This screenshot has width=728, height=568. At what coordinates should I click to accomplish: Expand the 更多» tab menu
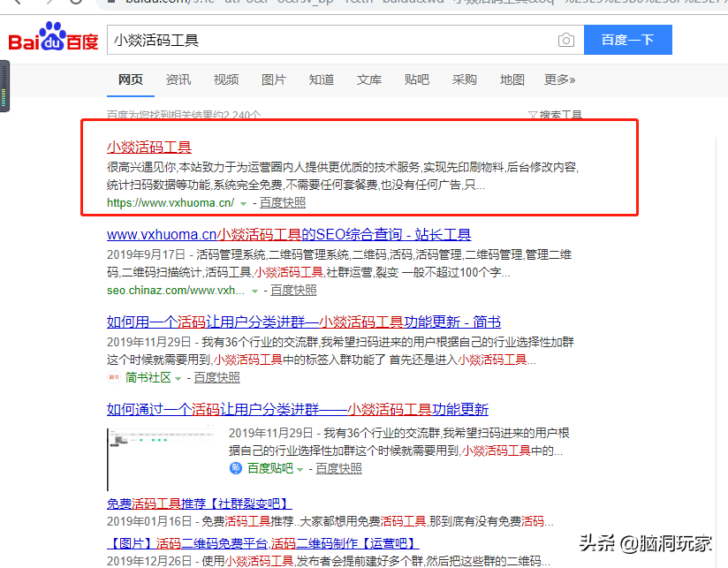(559, 80)
